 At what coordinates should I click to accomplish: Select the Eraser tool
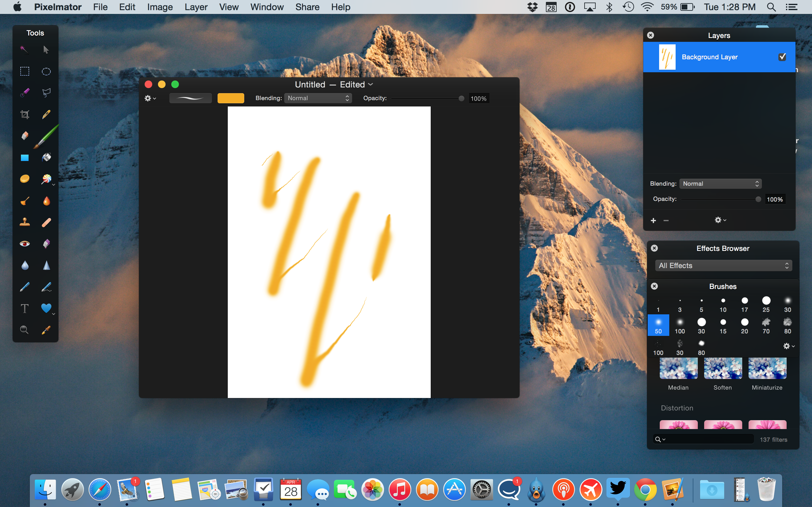point(24,136)
